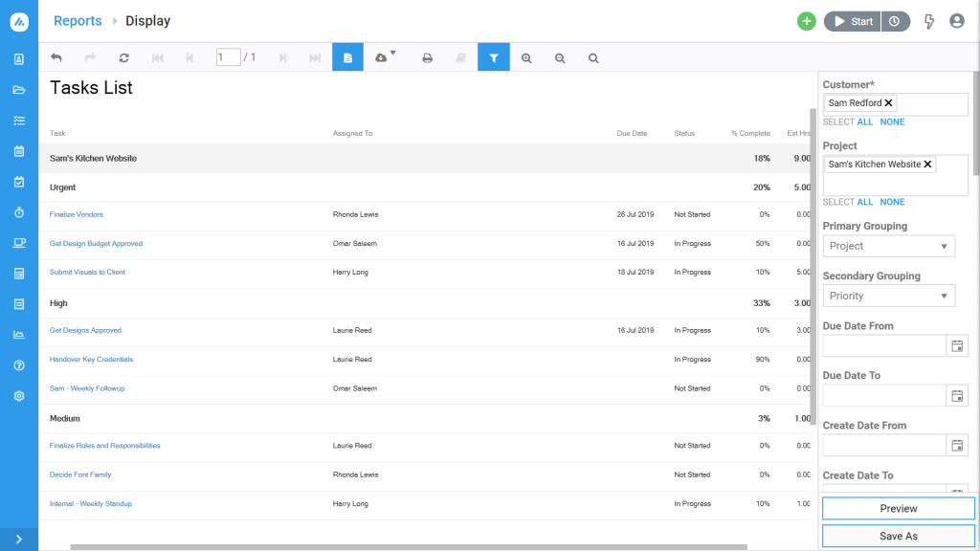This screenshot has width=980, height=551.
Task: Remove Sam Redford from Customer filter
Action: pos(889,103)
